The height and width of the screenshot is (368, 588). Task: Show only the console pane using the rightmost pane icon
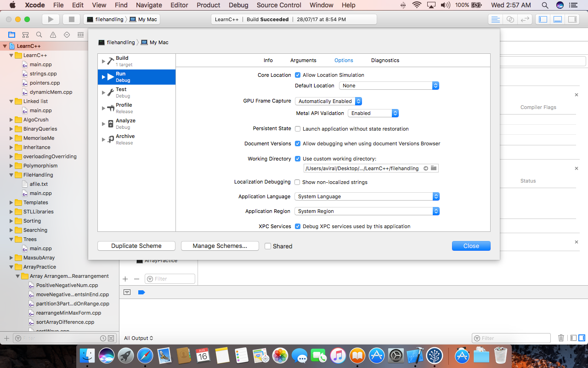tap(582, 338)
